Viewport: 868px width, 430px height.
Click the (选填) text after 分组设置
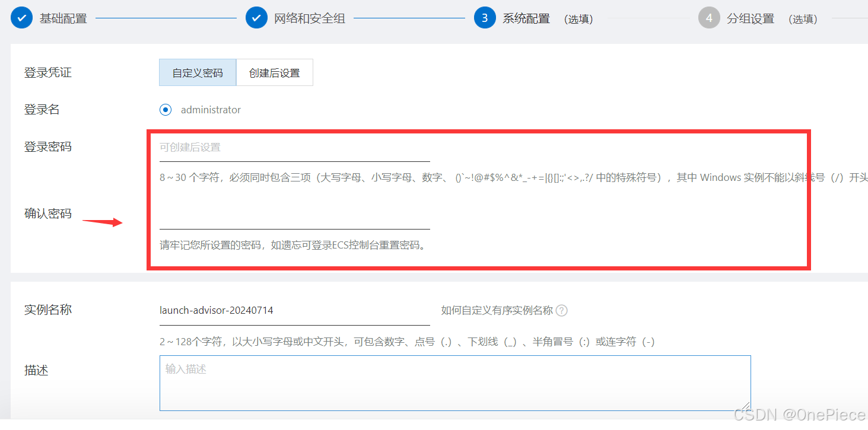tap(803, 19)
